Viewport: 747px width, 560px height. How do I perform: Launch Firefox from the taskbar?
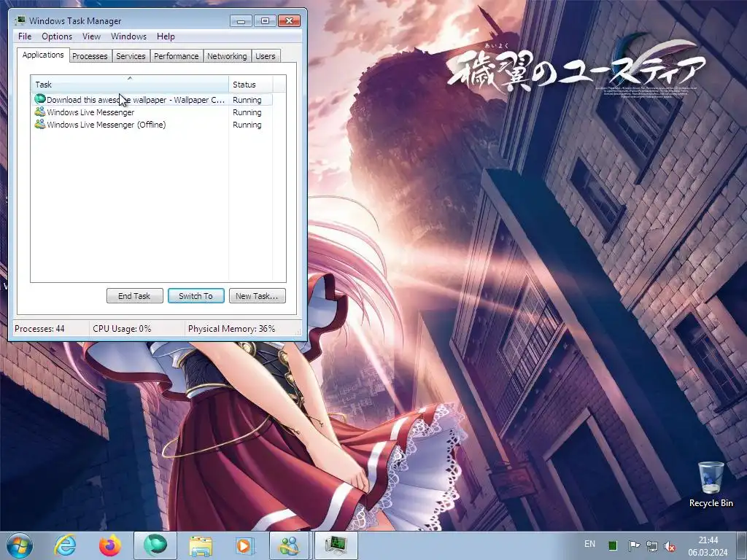click(109, 545)
